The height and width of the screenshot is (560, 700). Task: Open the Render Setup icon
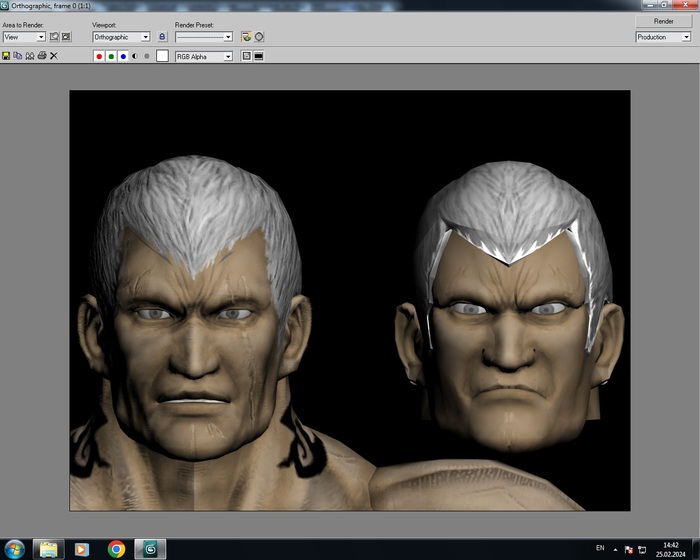coord(246,37)
